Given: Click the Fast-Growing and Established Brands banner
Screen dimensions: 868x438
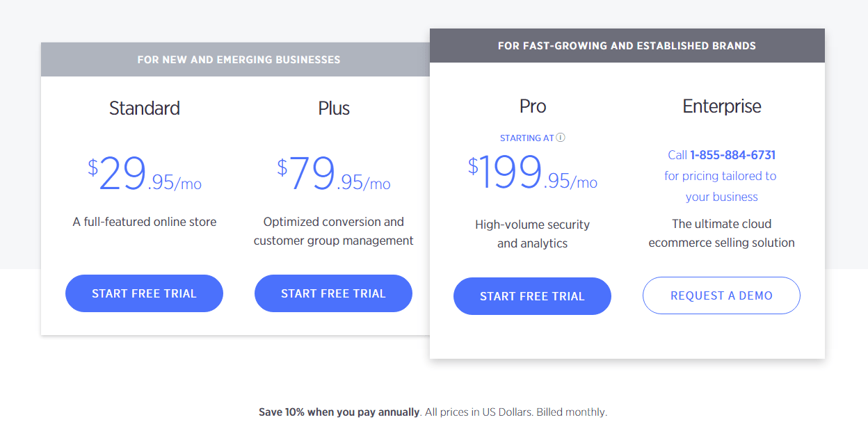Looking at the screenshot, I should 627,46.
